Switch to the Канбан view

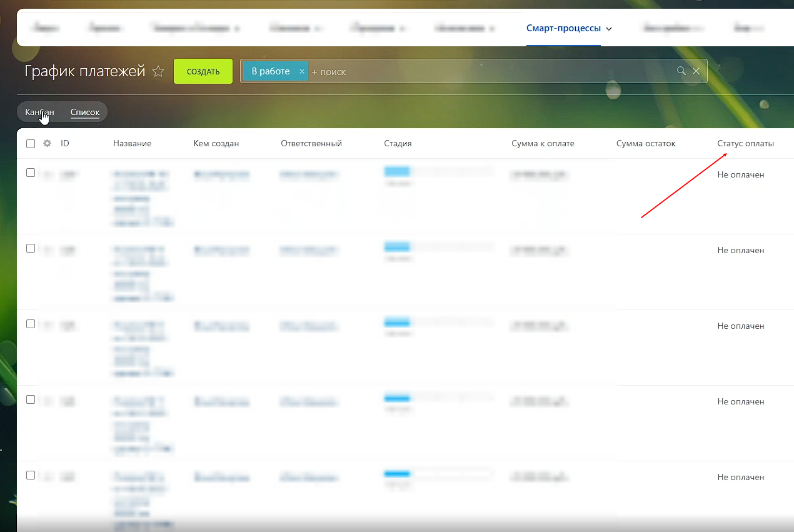point(39,112)
